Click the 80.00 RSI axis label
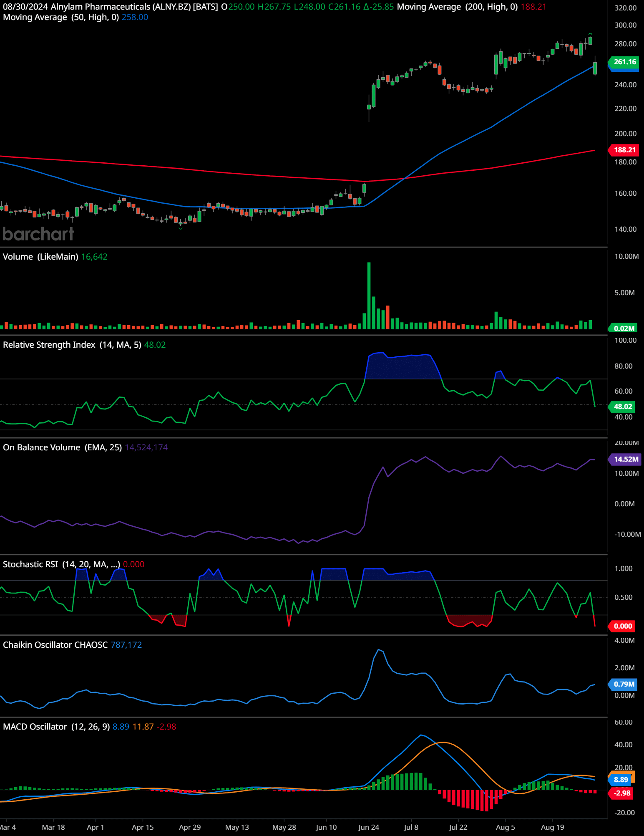Image resolution: width=644 pixels, height=836 pixels. (x=623, y=366)
